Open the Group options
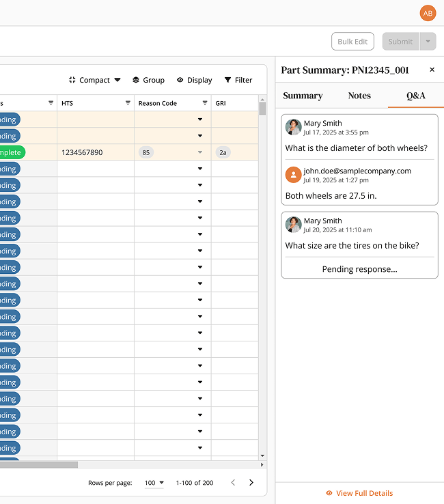Viewport: 444px width, 504px height. (x=148, y=80)
